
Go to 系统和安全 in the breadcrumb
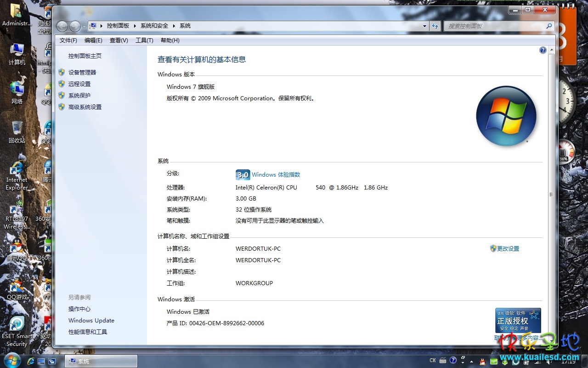pos(155,26)
